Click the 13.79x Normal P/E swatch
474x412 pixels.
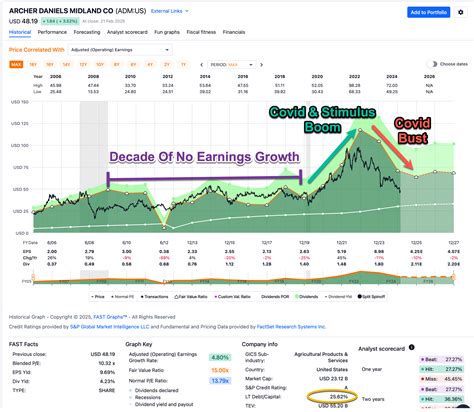220,381
